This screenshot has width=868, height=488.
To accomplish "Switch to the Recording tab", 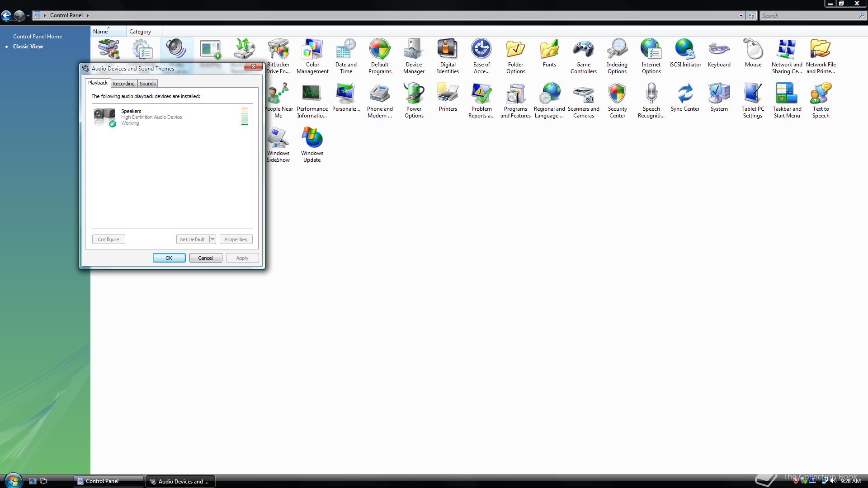I will coord(123,84).
